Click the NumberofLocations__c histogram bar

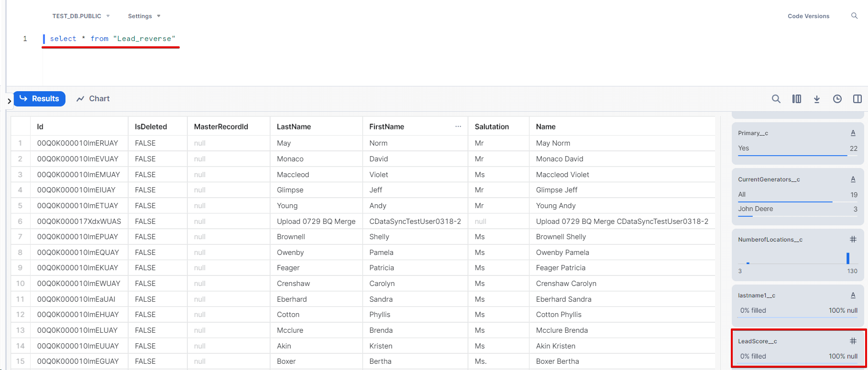[x=848, y=258]
